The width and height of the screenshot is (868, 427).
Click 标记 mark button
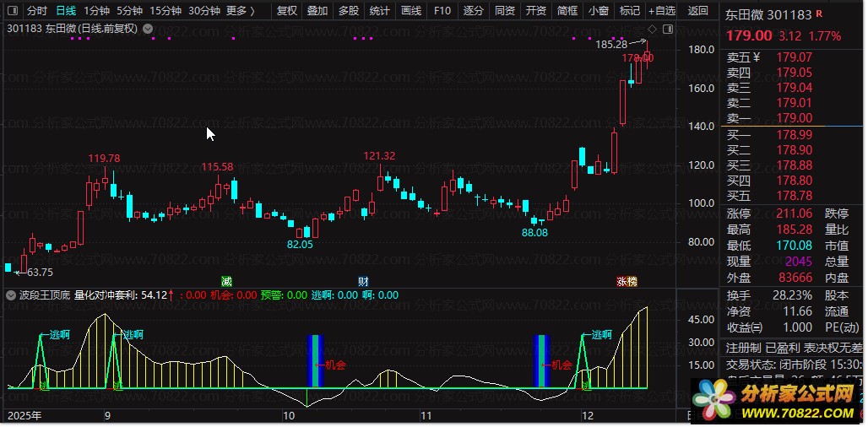tap(629, 10)
